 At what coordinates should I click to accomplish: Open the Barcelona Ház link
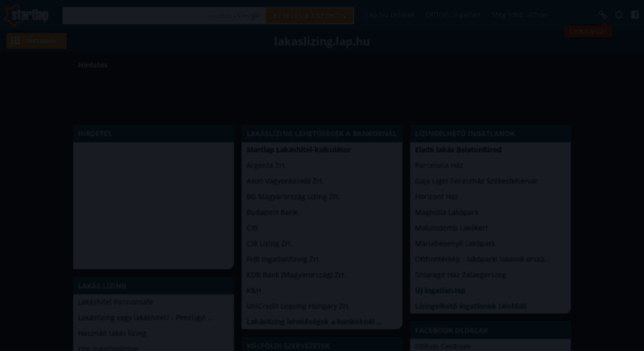tap(439, 165)
